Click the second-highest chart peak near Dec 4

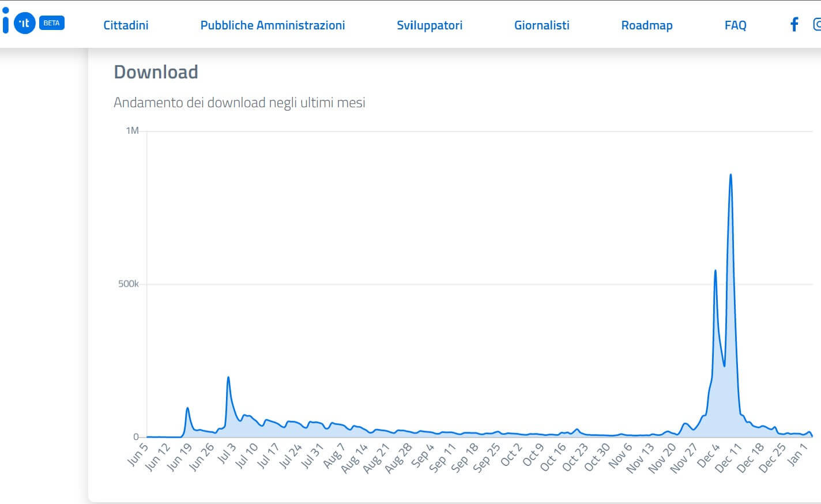point(715,270)
